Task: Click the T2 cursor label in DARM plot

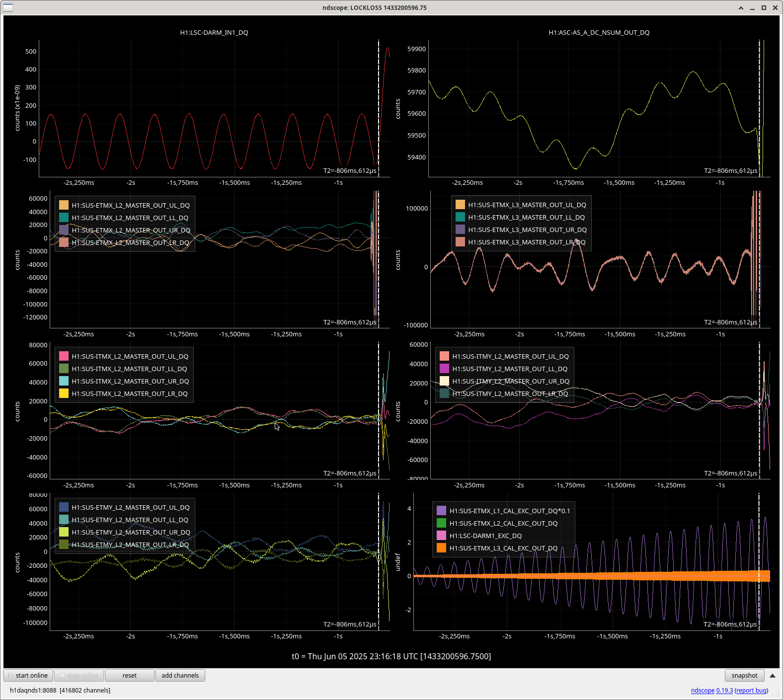Action: [350, 170]
